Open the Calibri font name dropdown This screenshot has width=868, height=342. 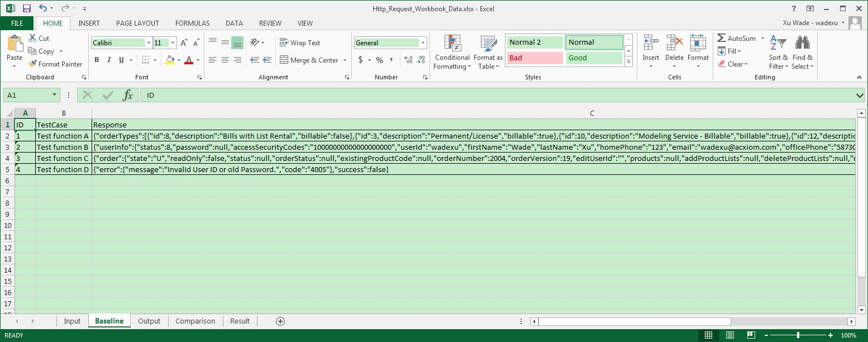[x=149, y=43]
